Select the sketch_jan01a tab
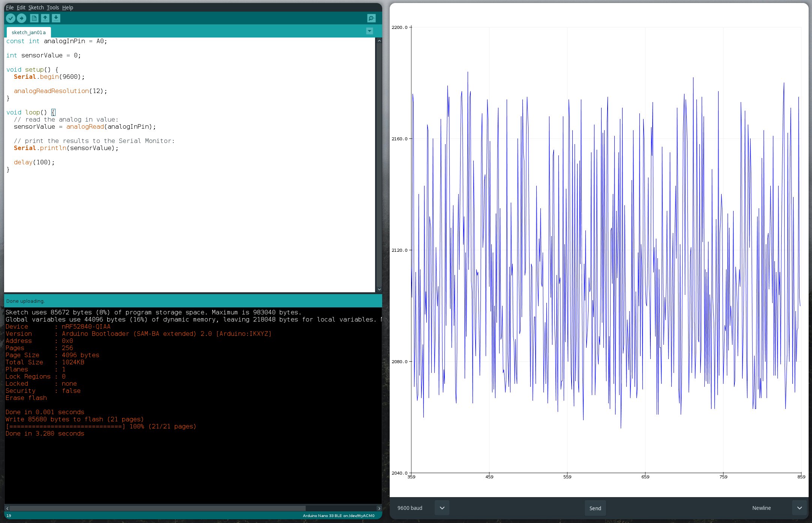Screen dimensions: 812x523 [x=29, y=32]
